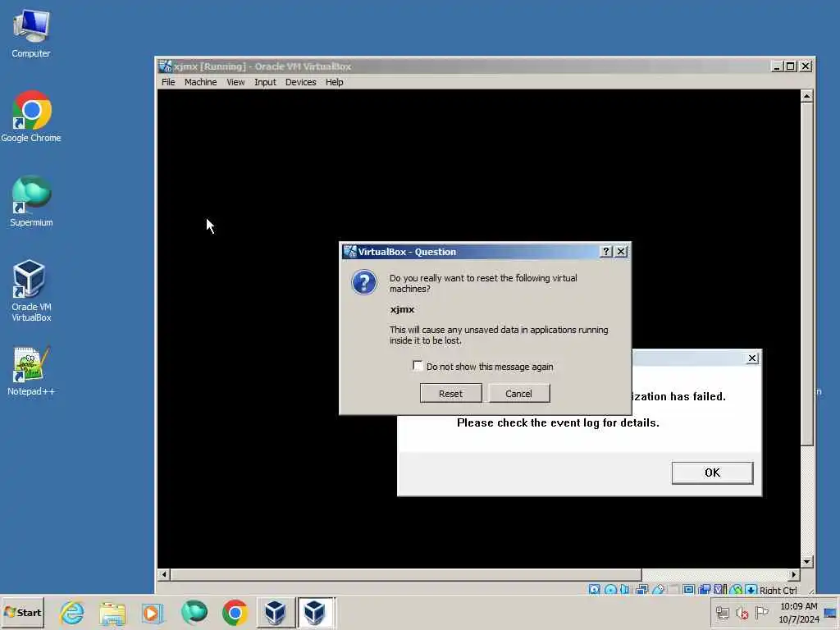The height and width of the screenshot is (630, 840).
Task: Click the 'Right Ctrl' host key label
Action: [x=778, y=591]
